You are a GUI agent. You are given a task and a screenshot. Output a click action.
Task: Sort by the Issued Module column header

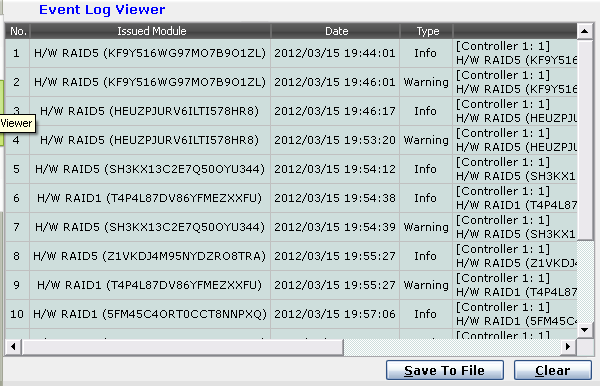pyautogui.click(x=151, y=31)
